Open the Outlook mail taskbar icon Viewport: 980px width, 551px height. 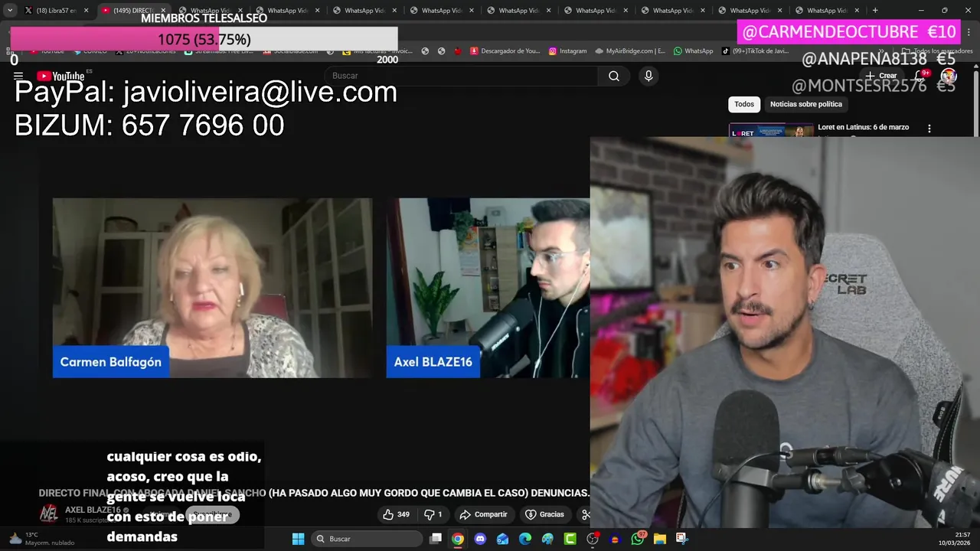click(x=502, y=539)
